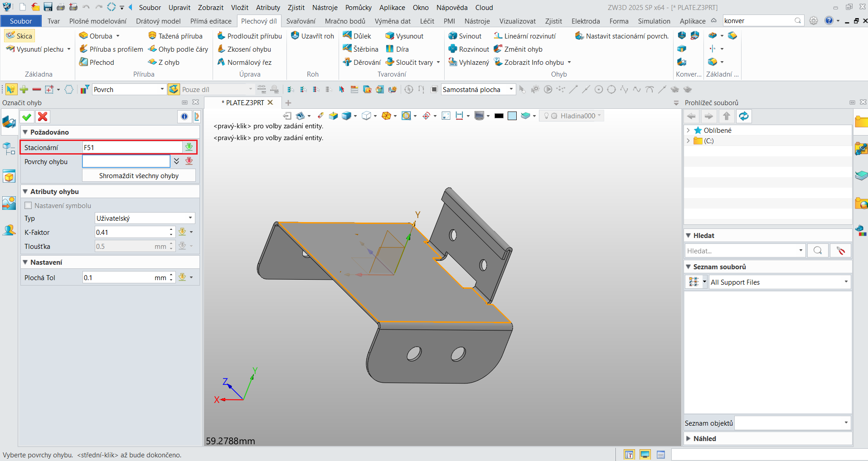Screen dimensions: 868x461
Task: Click the Obruba flange tool
Action: [x=96, y=36]
